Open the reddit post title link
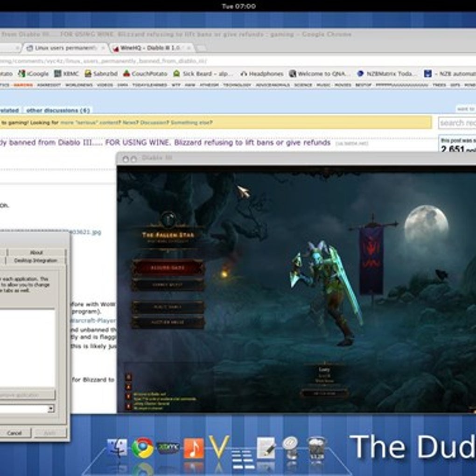This screenshot has height=476, width=476. [x=165, y=142]
